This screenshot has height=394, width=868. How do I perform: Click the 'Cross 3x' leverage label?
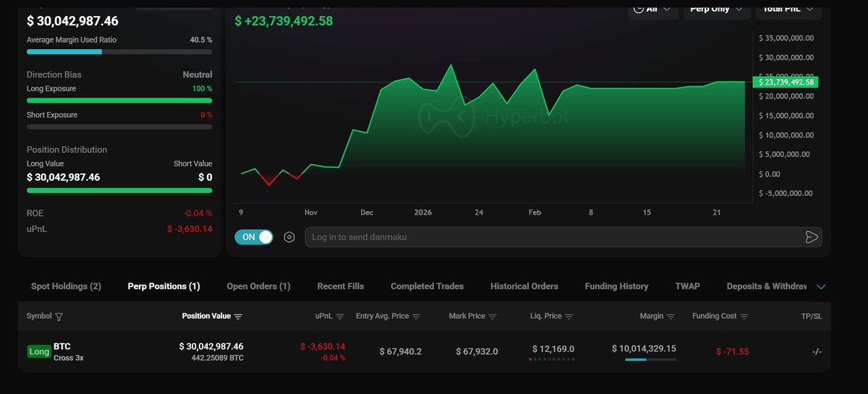tap(69, 357)
